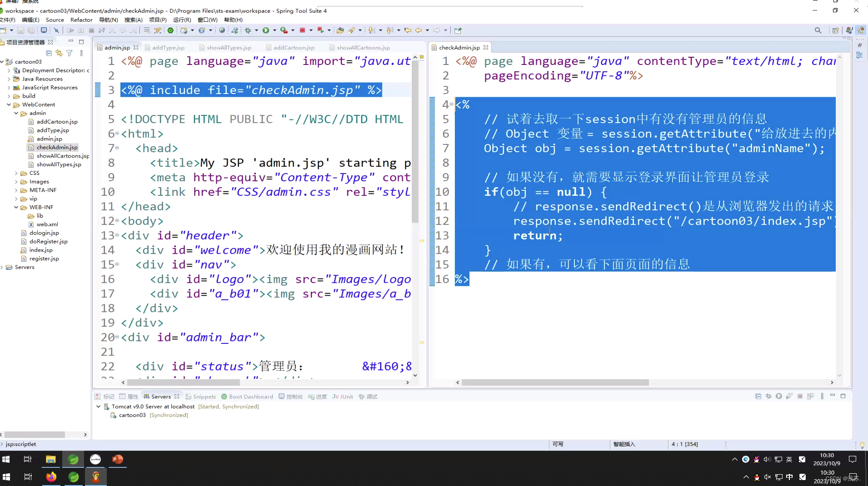Expand the Java Resources node
This screenshot has height=486, width=868.
[9, 79]
